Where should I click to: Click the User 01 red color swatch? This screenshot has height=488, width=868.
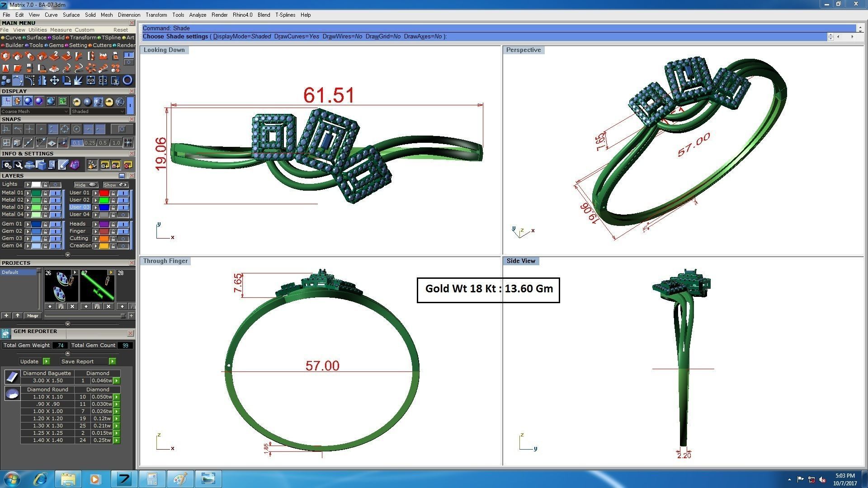[104, 193]
